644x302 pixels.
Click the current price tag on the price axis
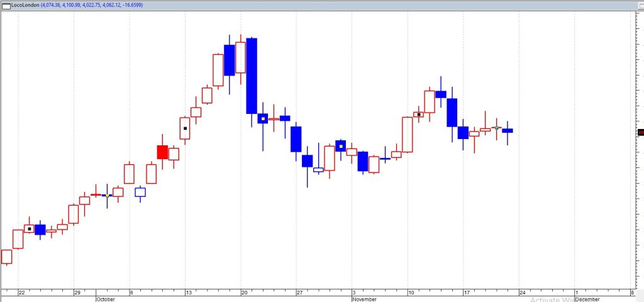pos(640,132)
